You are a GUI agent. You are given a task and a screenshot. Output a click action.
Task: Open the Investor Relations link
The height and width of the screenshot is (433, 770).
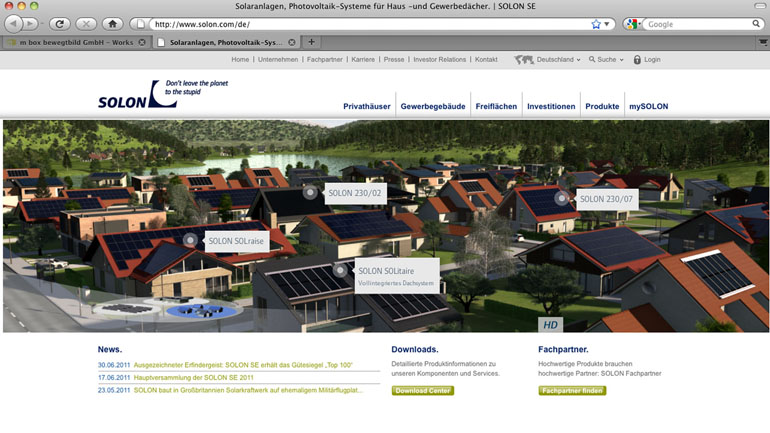(440, 59)
